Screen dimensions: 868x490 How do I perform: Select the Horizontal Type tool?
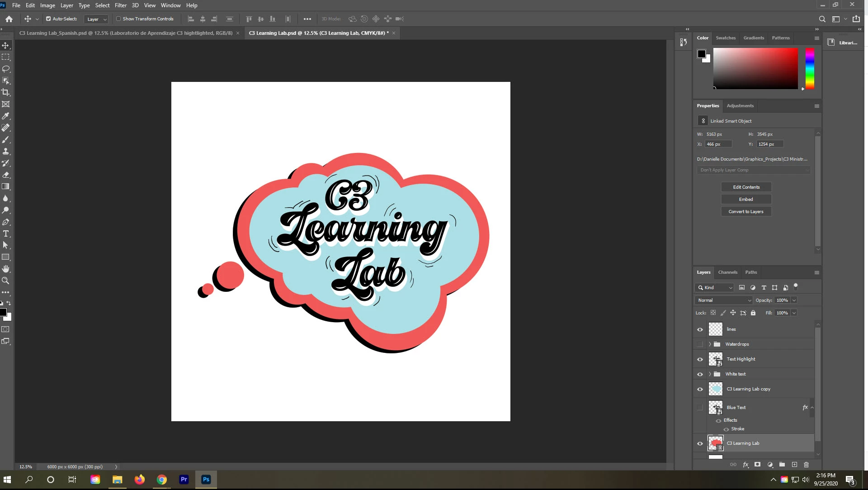tap(6, 234)
